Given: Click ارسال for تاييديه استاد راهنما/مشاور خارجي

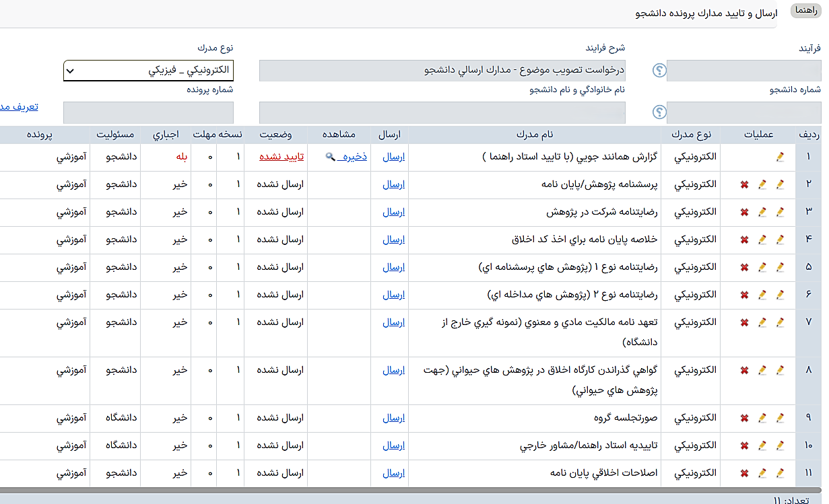Looking at the screenshot, I should (x=394, y=445).
